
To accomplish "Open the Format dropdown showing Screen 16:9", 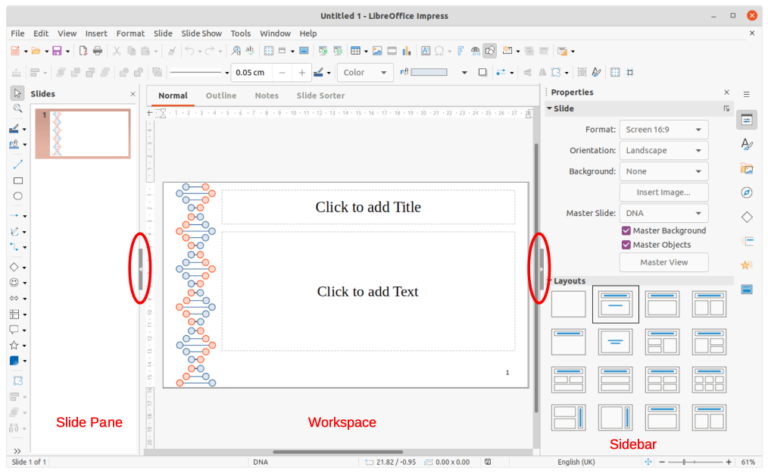I will click(663, 129).
